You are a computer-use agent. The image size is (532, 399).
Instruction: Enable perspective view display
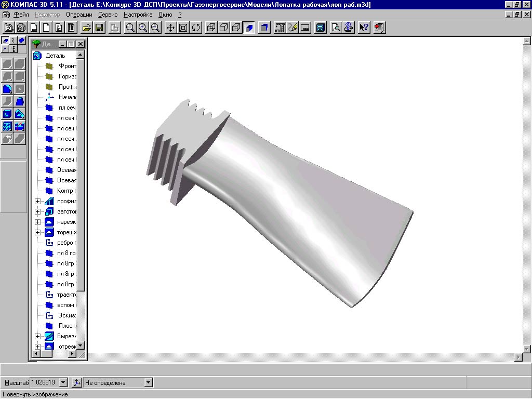click(x=264, y=28)
